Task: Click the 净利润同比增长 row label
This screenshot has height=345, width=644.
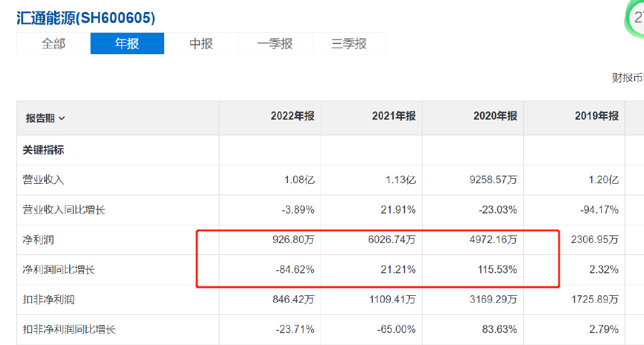Action: click(x=59, y=269)
